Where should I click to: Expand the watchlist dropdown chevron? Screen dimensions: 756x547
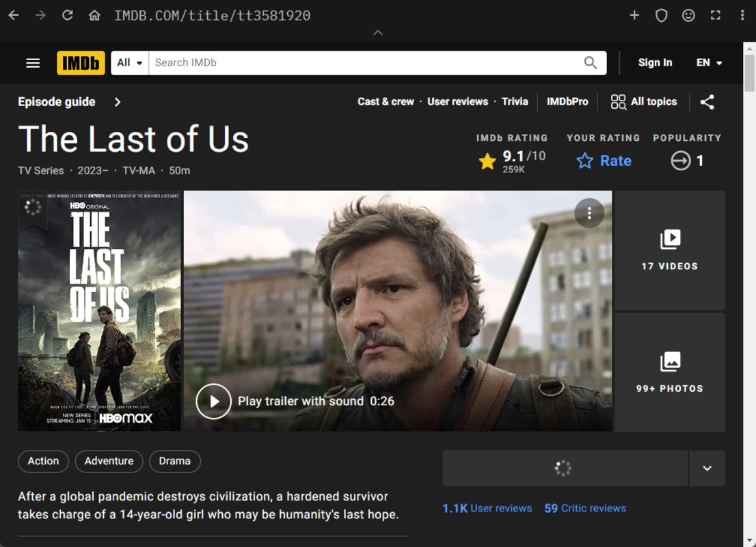point(707,468)
